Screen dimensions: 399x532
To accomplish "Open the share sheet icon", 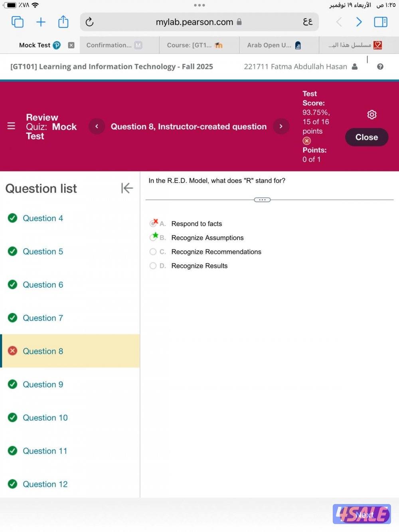I will 63,22.
